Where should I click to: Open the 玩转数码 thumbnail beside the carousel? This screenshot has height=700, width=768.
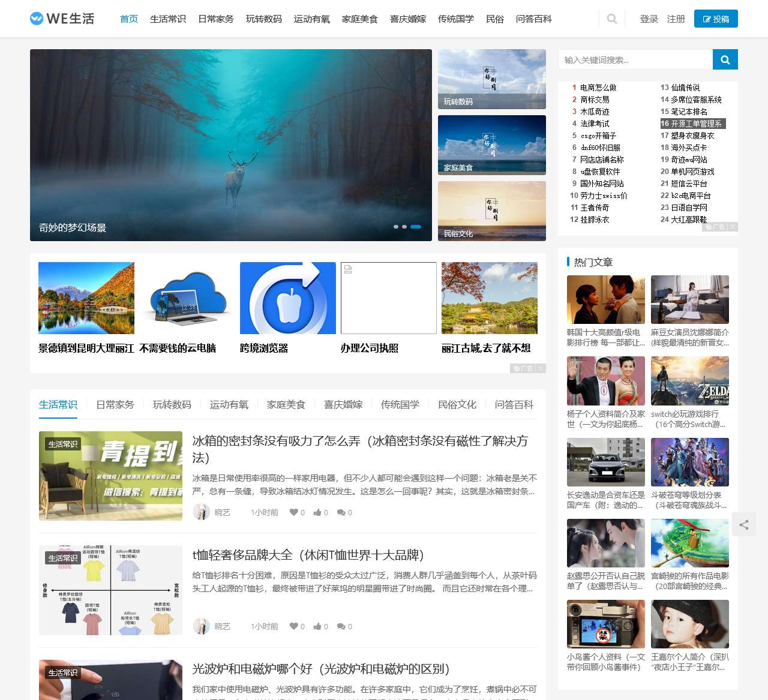(x=492, y=79)
